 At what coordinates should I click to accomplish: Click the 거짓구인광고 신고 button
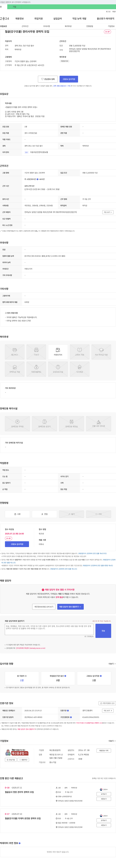click(107, 703)
